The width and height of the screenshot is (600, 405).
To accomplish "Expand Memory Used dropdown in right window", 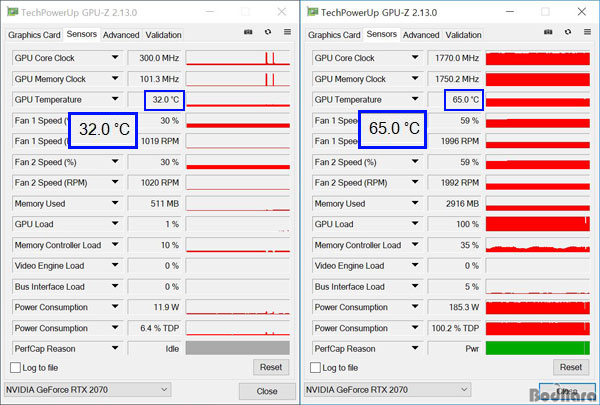I will [415, 203].
